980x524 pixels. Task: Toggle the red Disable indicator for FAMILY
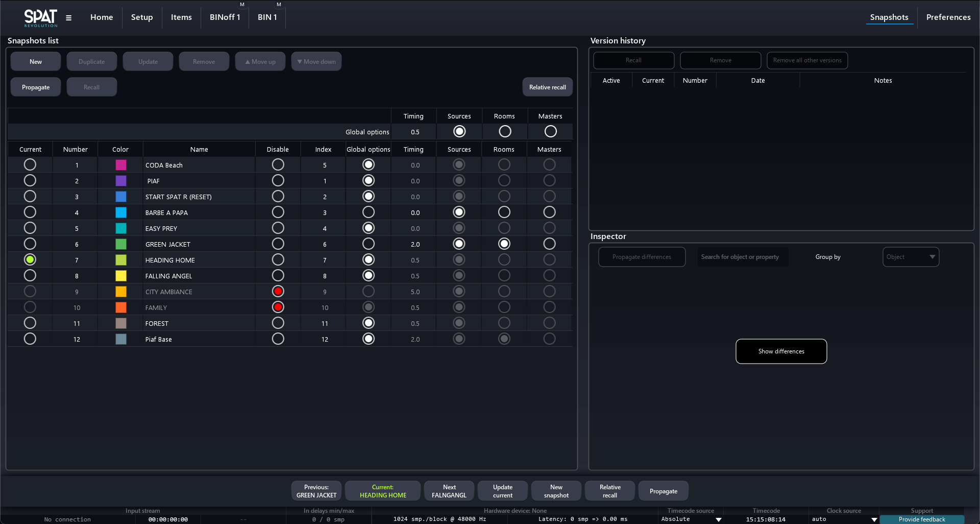tap(278, 307)
